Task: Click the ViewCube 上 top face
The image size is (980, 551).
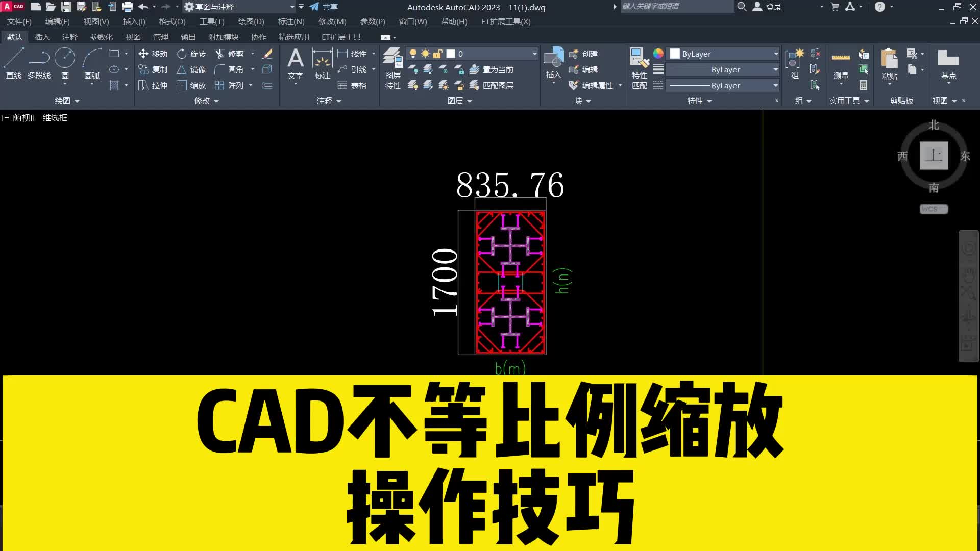Action: click(x=934, y=156)
